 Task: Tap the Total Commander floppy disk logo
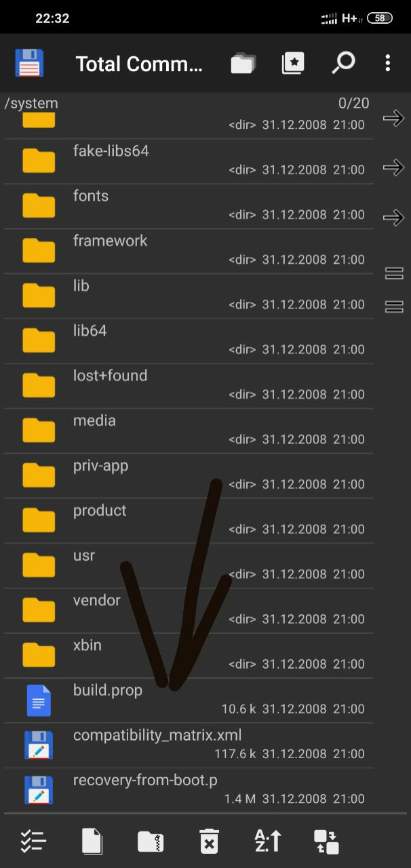point(29,64)
